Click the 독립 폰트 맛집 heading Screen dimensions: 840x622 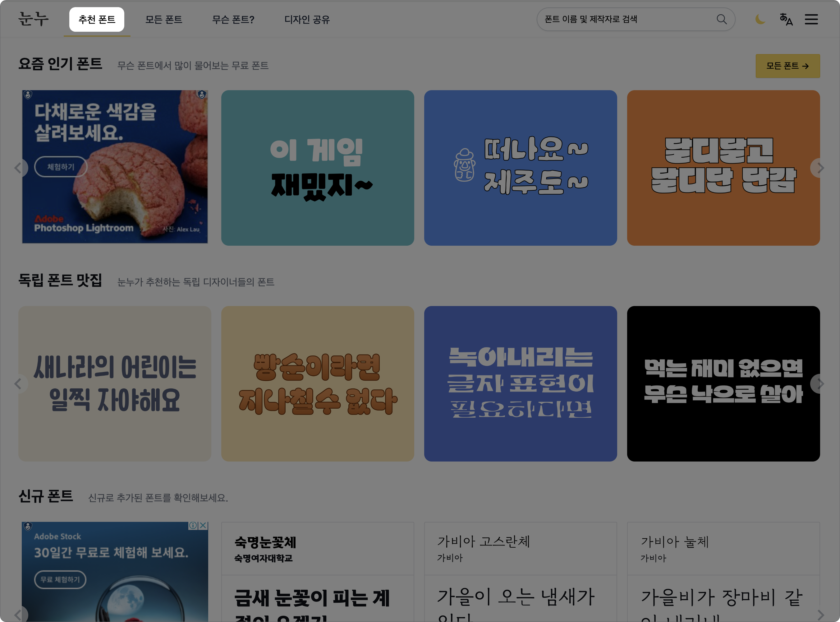(x=60, y=280)
